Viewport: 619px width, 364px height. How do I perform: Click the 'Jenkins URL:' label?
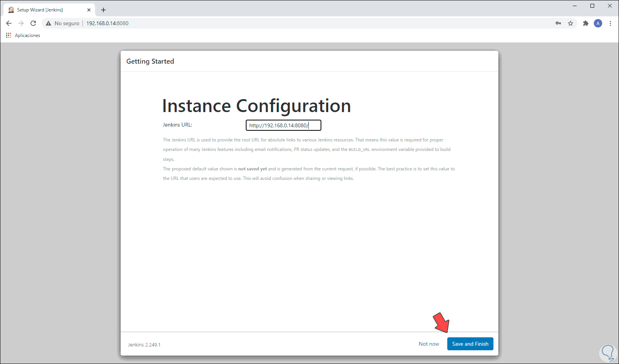click(177, 125)
